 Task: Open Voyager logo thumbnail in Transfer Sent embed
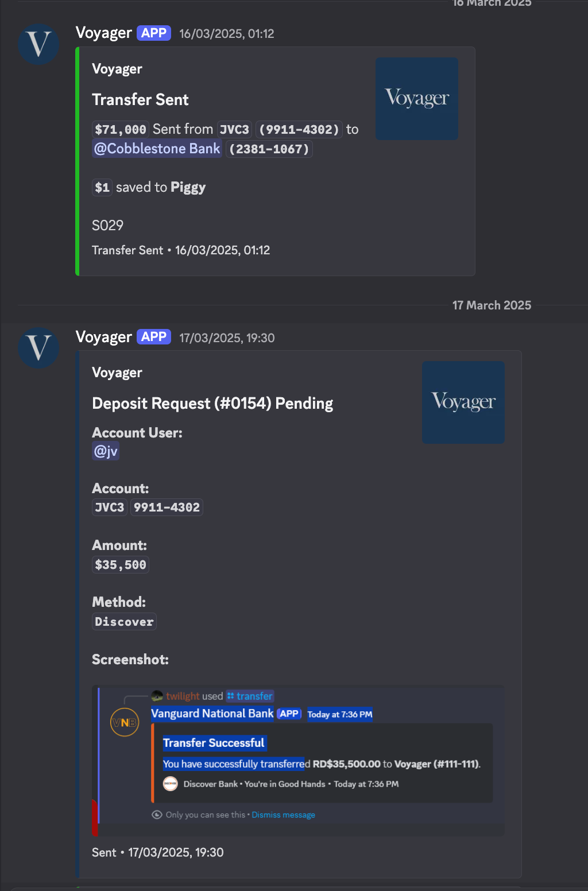tap(417, 99)
